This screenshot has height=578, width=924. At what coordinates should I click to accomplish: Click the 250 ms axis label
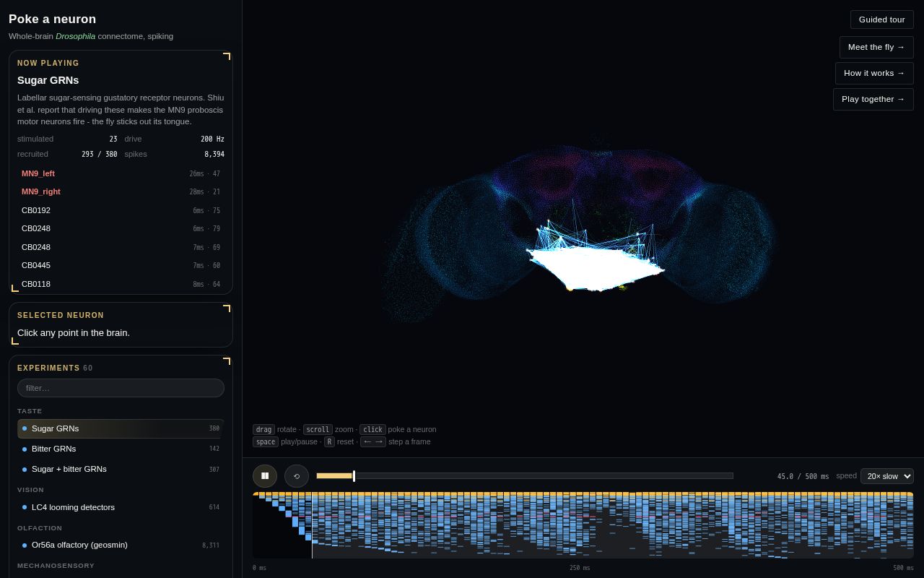coord(580,568)
